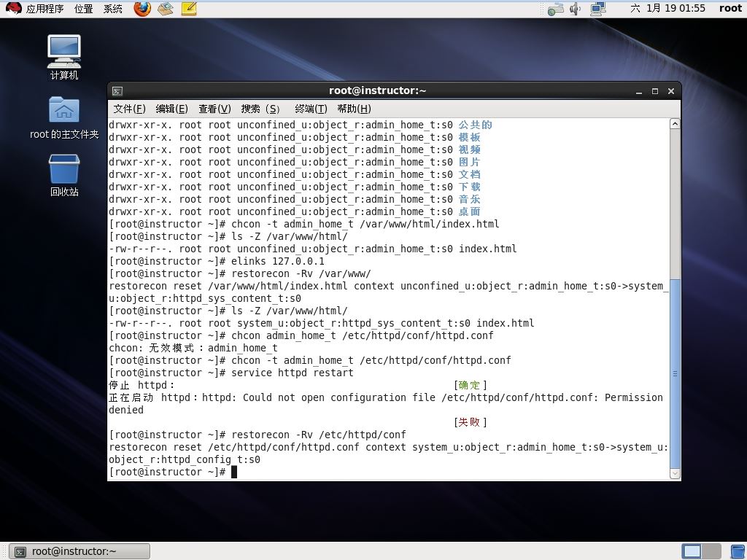Click the blue 公共的 directory name

[x=476, y=125]
